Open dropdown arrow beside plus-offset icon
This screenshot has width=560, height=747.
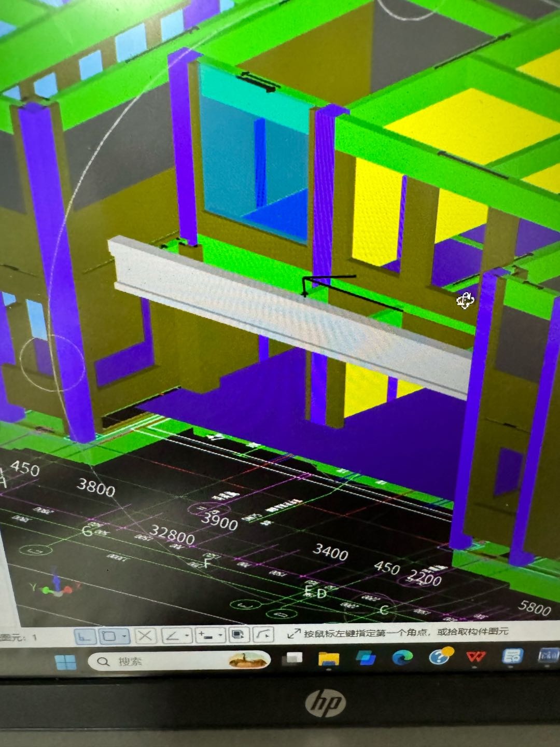click(x=221, y=635)
